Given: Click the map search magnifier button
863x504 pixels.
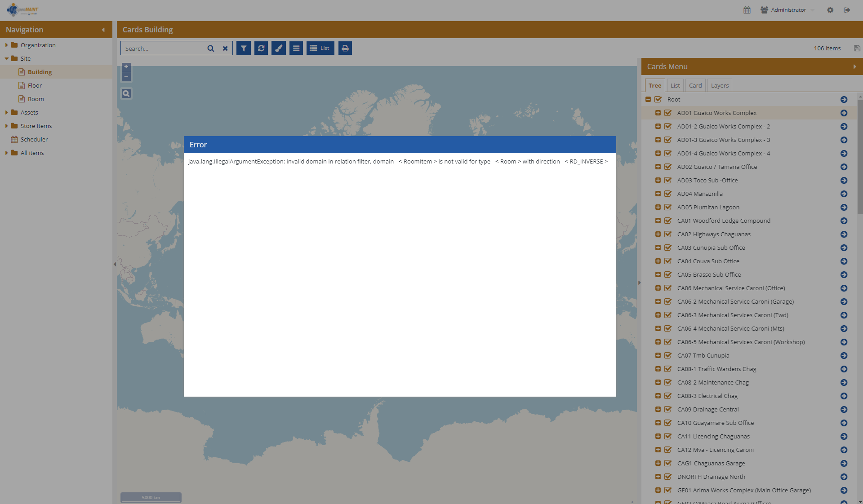Looking at the screenshot, I should click(126, 93).
